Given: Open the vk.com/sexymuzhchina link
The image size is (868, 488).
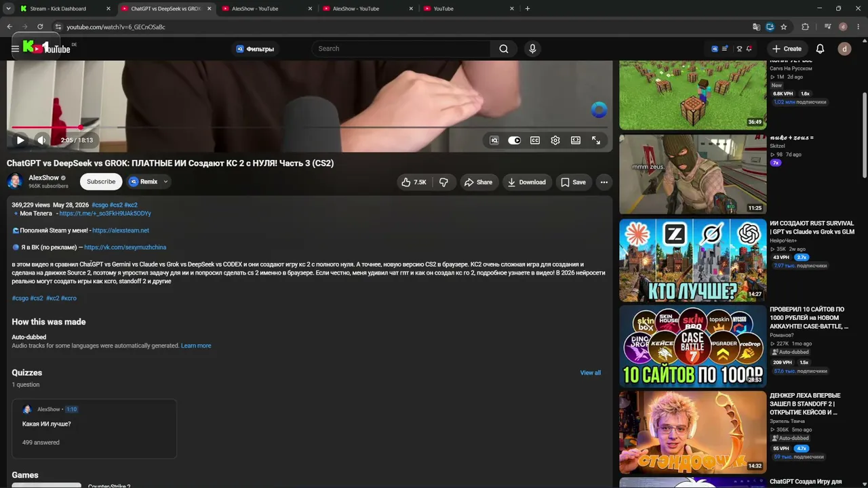Looking at the screenshot, I should [x=125, y=247].
